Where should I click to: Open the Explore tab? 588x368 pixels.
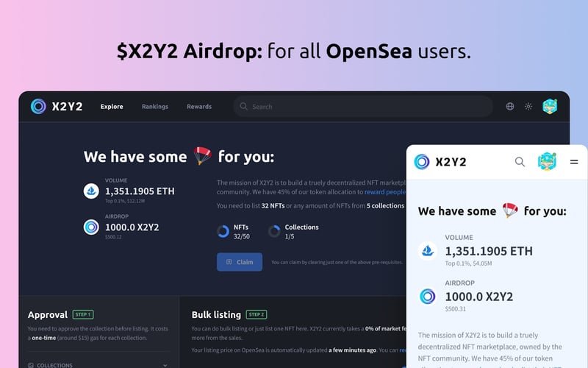pyautogui.click(x=112, y=107)
